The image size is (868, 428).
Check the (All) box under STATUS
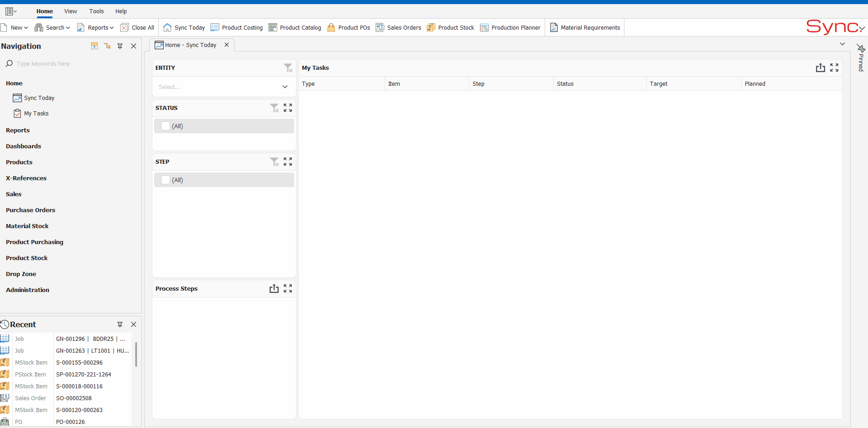click(166, 126)
